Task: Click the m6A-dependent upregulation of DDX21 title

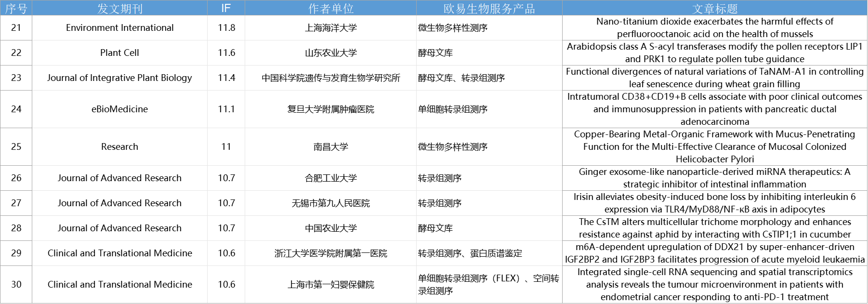Action: click(x=715, y=253)
